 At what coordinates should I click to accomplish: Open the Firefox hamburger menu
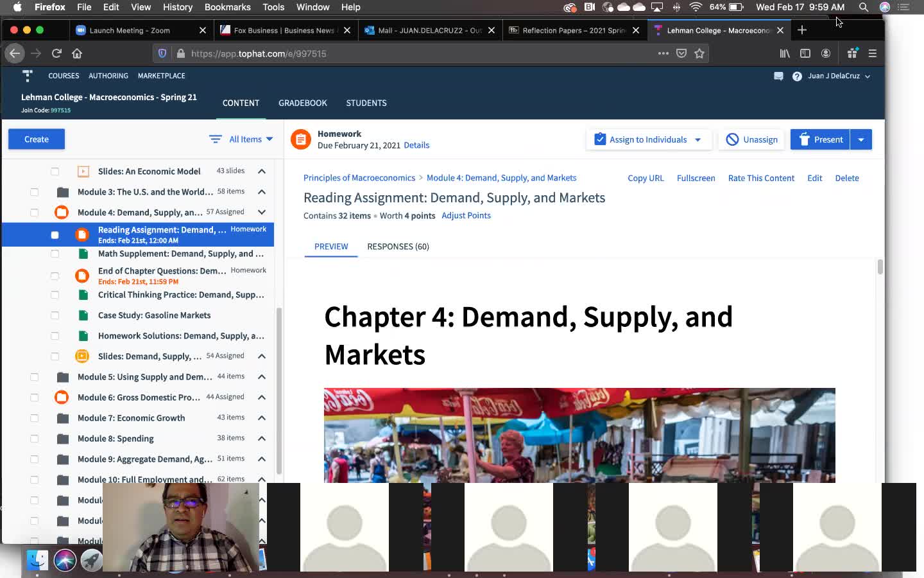(872, 53)
